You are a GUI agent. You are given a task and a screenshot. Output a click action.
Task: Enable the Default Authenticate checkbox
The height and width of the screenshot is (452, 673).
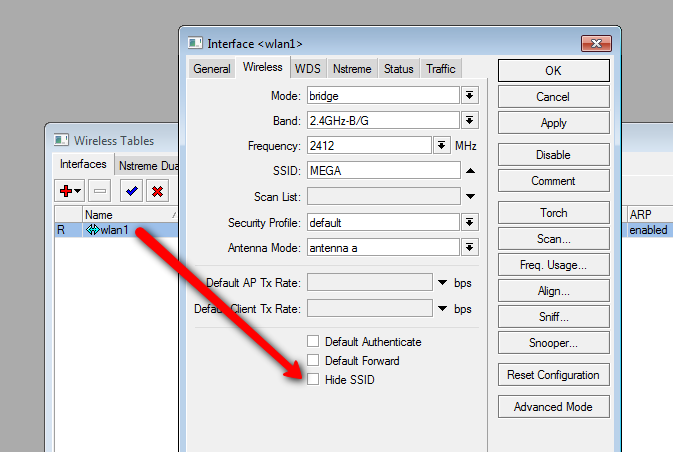[x=313, y=341]
